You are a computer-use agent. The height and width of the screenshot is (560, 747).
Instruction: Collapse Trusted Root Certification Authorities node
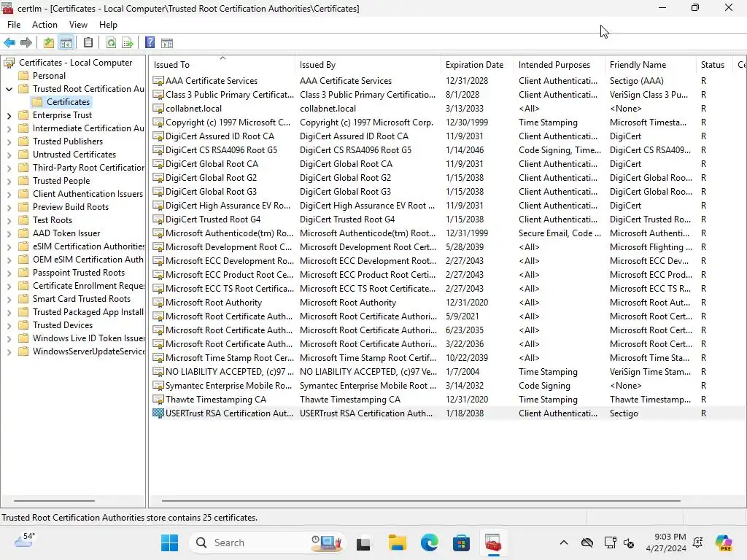point(9,89)
